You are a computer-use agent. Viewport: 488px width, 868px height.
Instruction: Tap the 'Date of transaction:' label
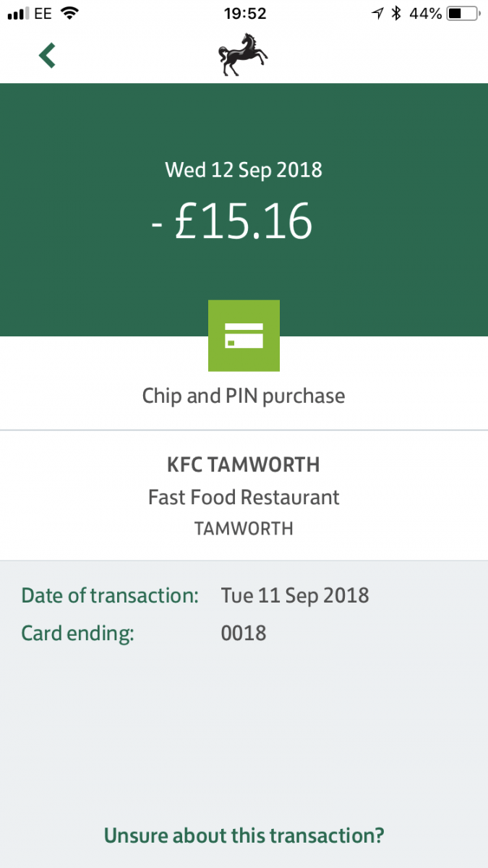click(110, 595)
